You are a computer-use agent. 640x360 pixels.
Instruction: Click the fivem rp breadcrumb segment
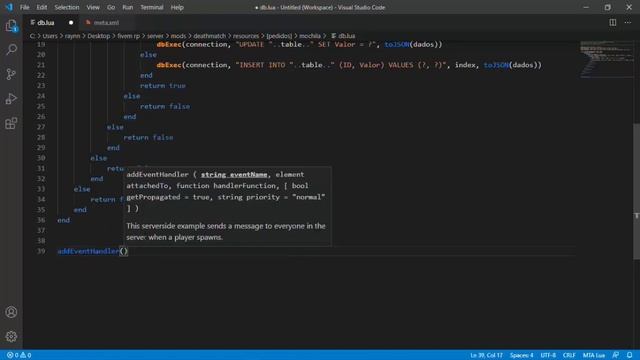(129, 36)
